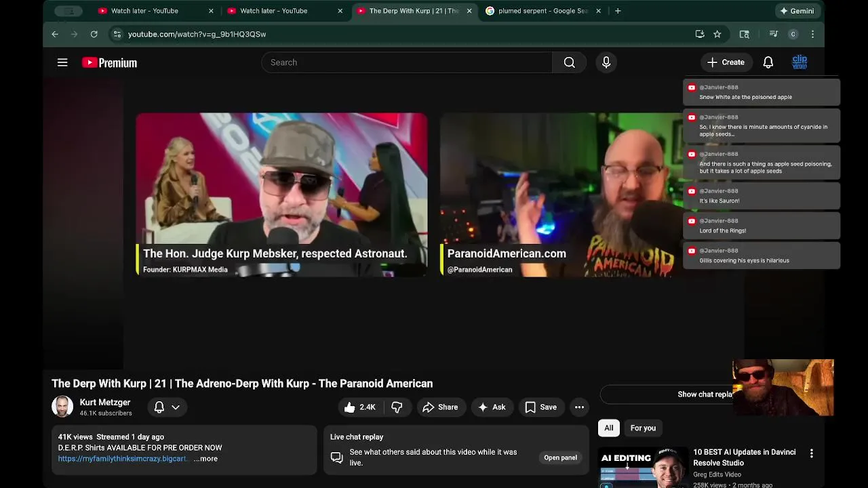
Task: Expand subscription notification options chevron
Action: pos(176,407)
